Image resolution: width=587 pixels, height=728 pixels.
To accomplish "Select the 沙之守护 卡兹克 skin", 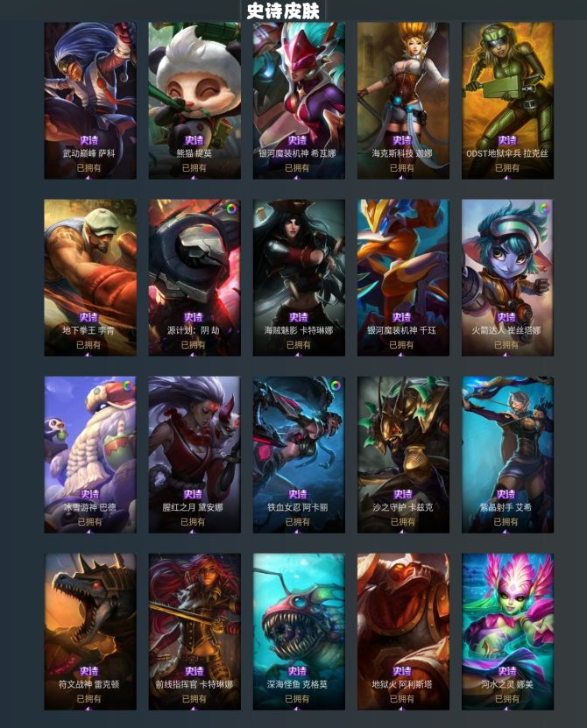I will coord(403,455).
